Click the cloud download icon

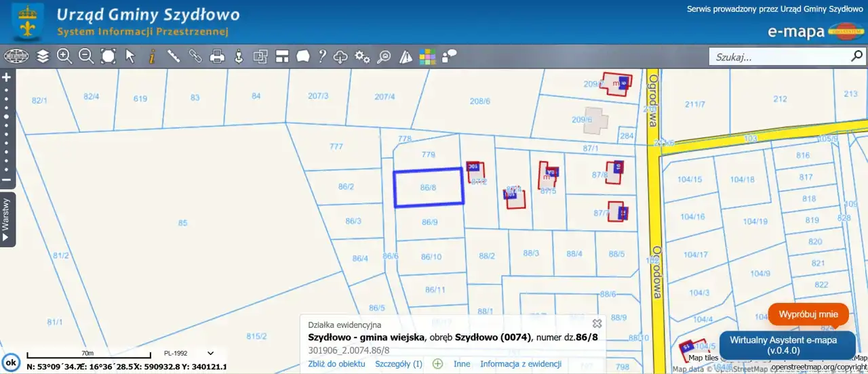(x=341, y=56)
